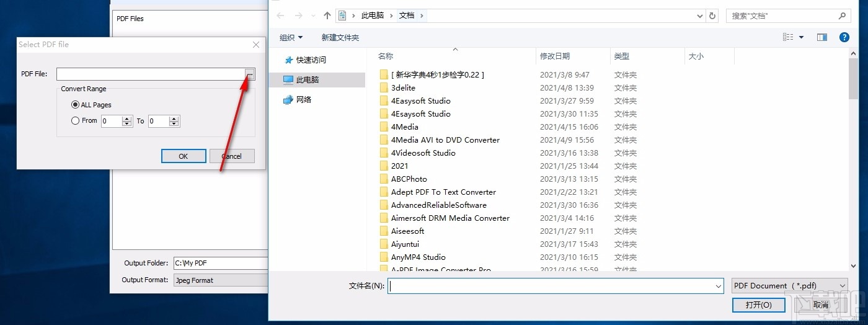Select 网络 in the navigation pane
This screenshot has height=325, width=868.
click(x=304, y=100)
